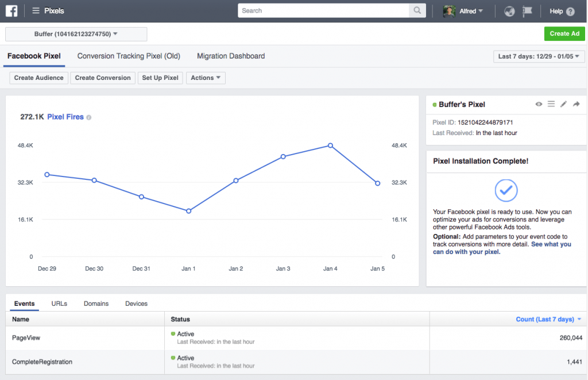Screen dimensions: 588x380
Task: Open the hamburger menu next to Pixels
Action: [36, 11]
